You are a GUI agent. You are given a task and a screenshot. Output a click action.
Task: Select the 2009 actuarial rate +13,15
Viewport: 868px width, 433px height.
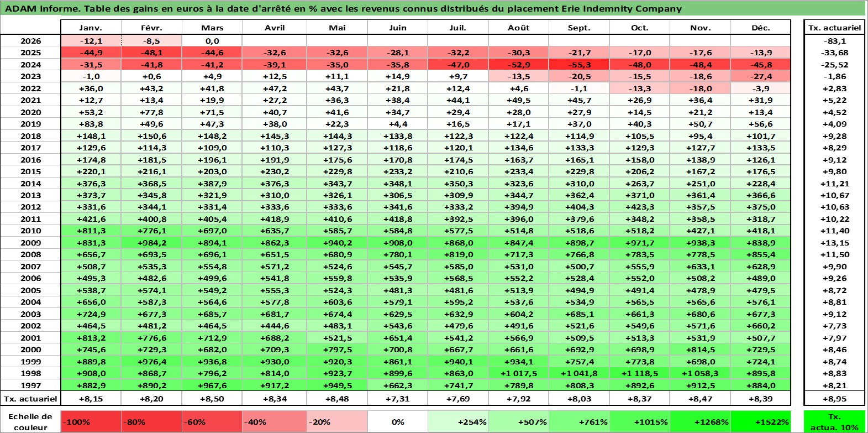(x=834, y=243)
